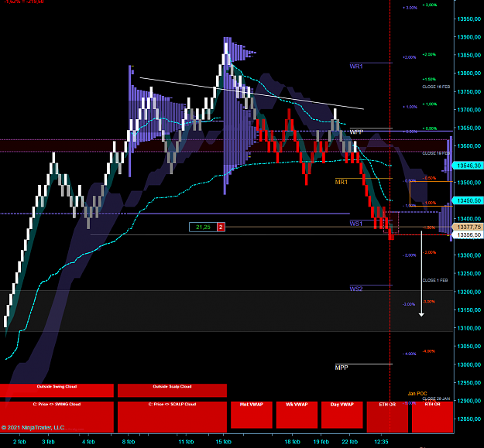484x448 pixels.
Task: Select the WPP pivot level label
Action: point(356,132)
